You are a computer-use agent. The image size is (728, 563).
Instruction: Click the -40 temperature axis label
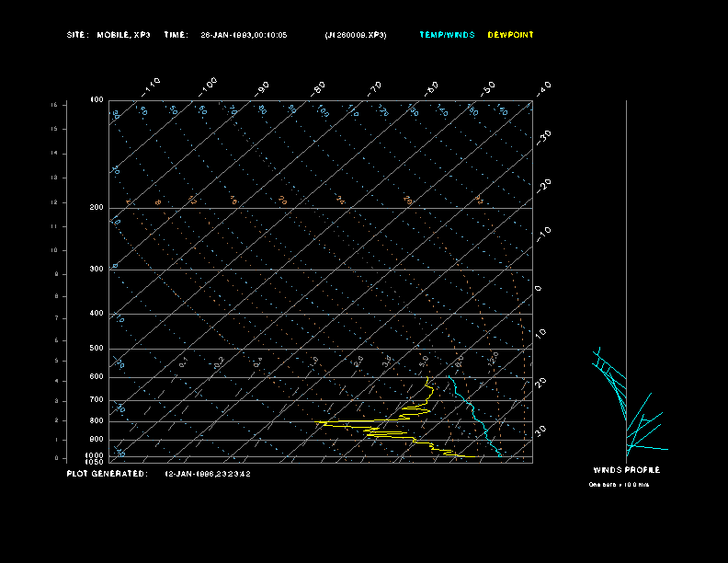coord(543,87)
